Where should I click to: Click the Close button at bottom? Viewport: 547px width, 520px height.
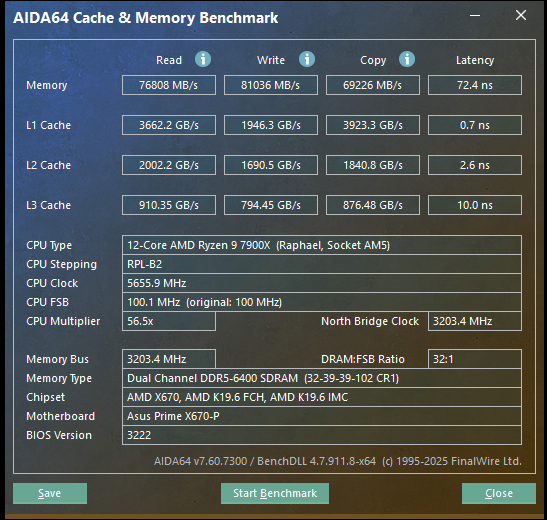(x=499, y=493)
